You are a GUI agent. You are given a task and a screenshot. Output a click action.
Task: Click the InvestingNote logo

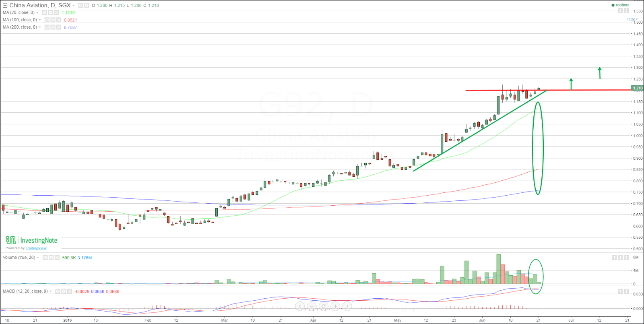tap(31, 240)
